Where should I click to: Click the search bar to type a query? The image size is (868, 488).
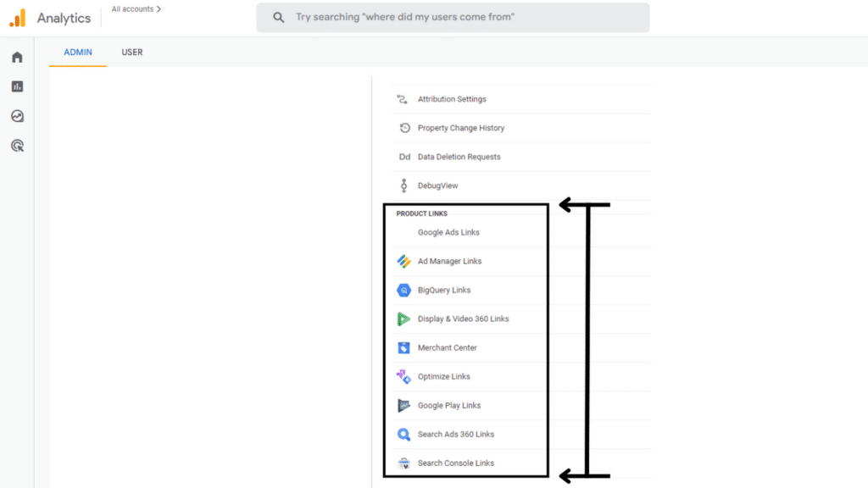click(x=452, y=17)
